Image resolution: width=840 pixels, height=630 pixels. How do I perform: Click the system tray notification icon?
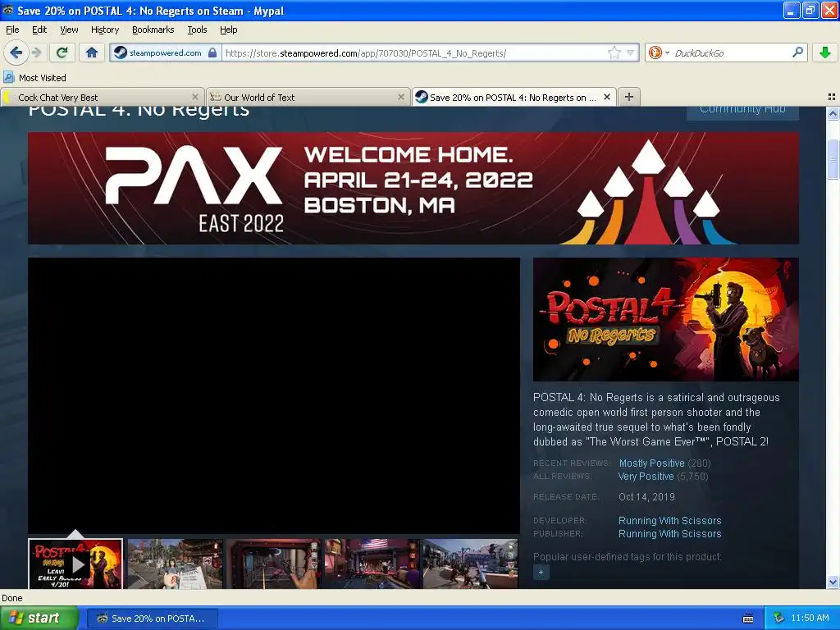[x=779, y=618]
